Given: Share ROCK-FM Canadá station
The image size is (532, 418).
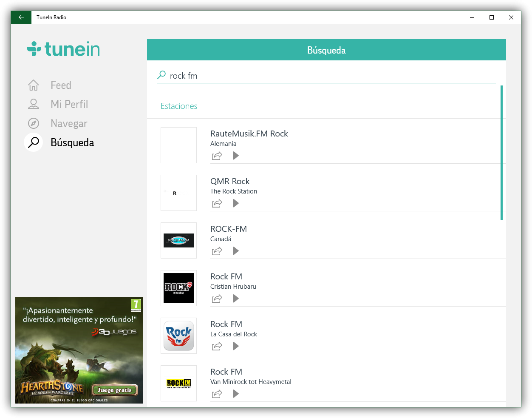Looking at the screenshot, I should 217,251.
